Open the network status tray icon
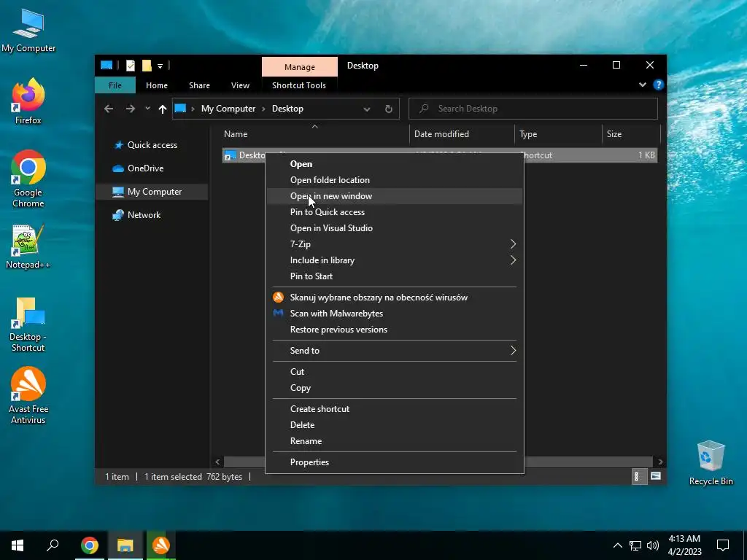The image size is (747, 560). coord(635,545)
